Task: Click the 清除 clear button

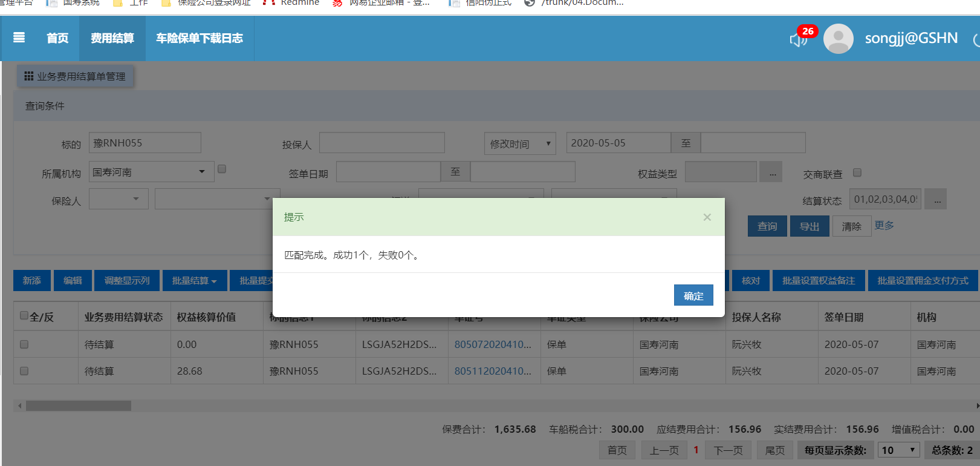Action: click(x=852, y=226)
